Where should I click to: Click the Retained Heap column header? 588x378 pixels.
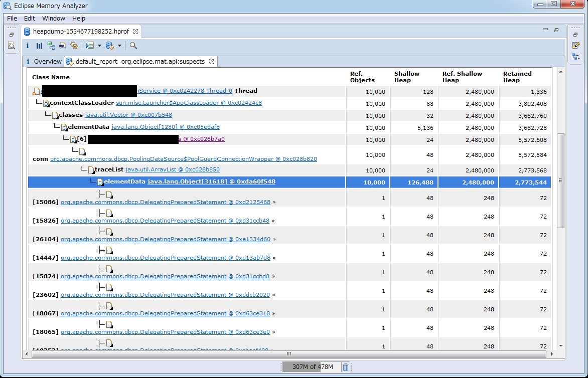click(517, 77)
